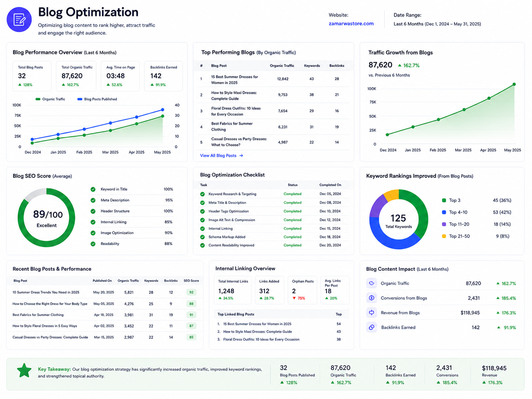
Task: Click the blue Blog Posts Published legend marker
Action: pyautogui.click(x=80, y=99)
